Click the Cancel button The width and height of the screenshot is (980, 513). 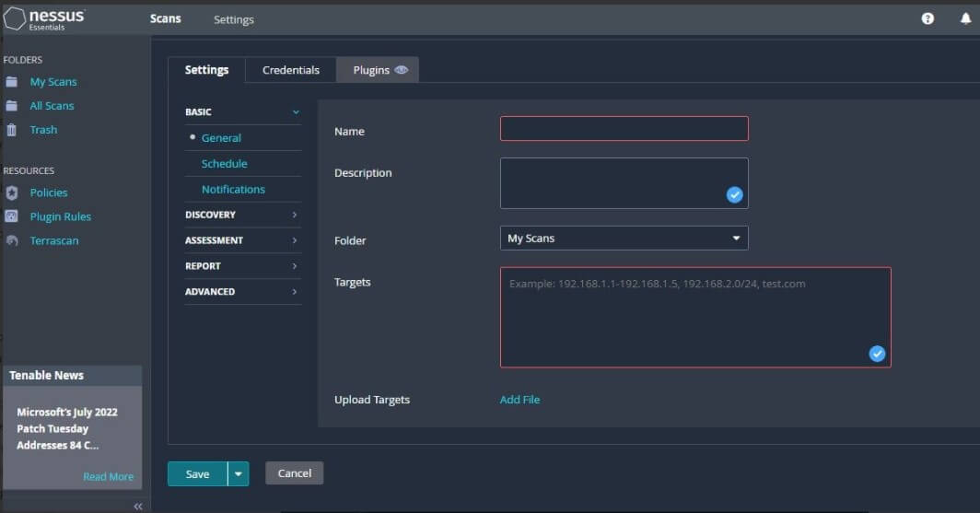[x=295, y=473]
